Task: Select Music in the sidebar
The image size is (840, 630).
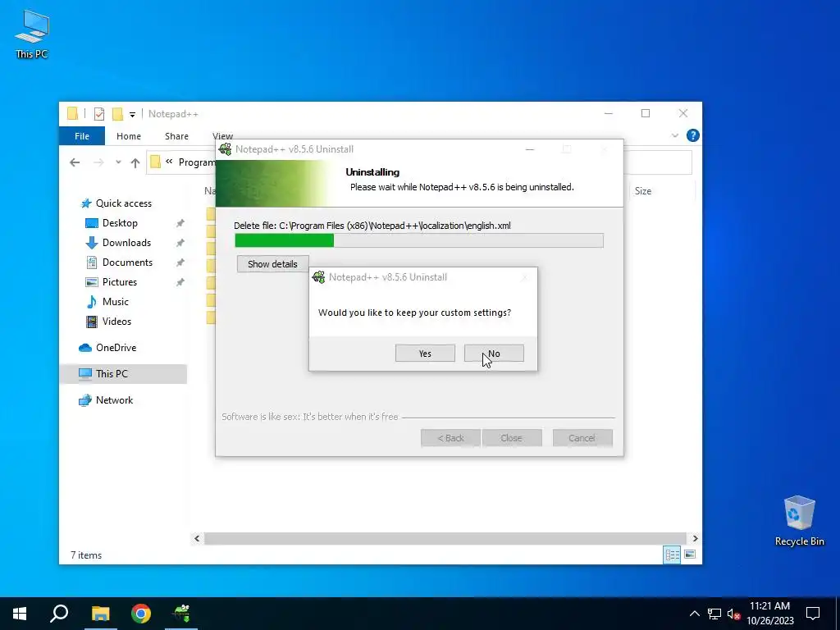Action: [x=115, y=302]
